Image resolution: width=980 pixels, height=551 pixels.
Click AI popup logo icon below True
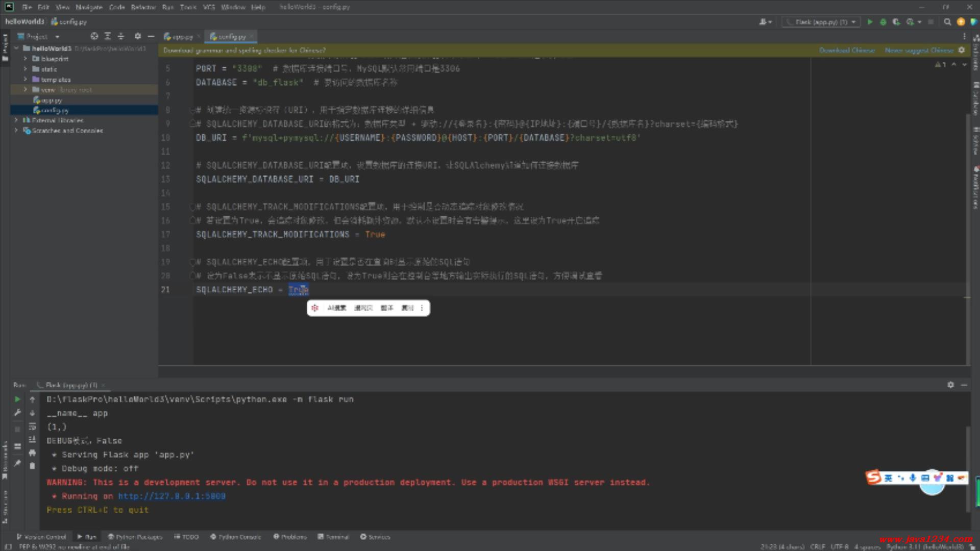(315, 308)
